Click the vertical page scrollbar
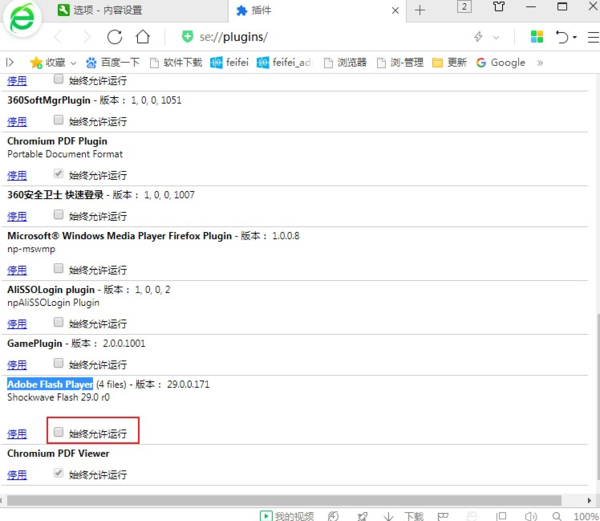This screenshot has width=600, height=521. pos(594,300)
